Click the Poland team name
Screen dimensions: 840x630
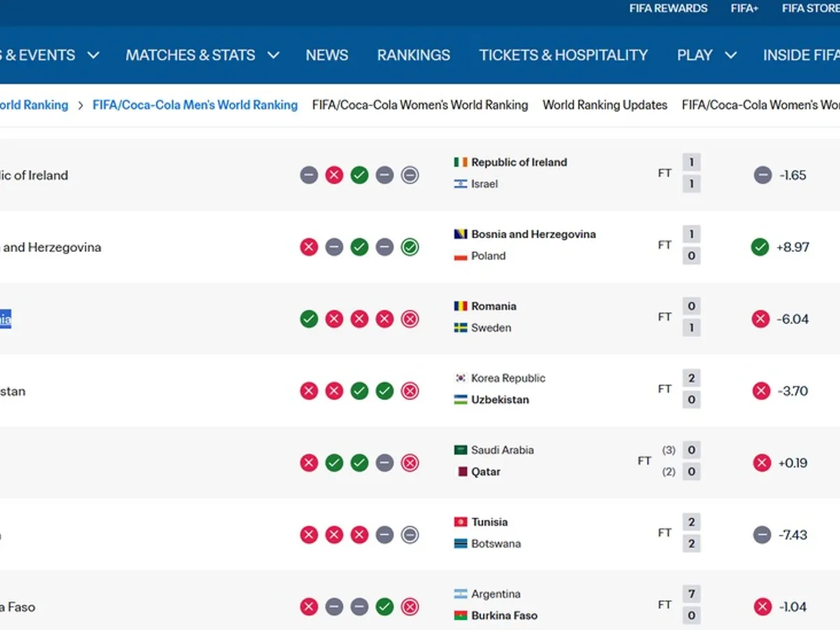click(x=489, y=256)
